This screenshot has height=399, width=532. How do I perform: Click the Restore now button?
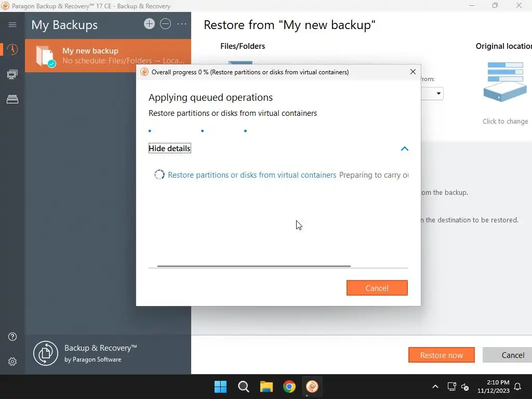[442, 355]
